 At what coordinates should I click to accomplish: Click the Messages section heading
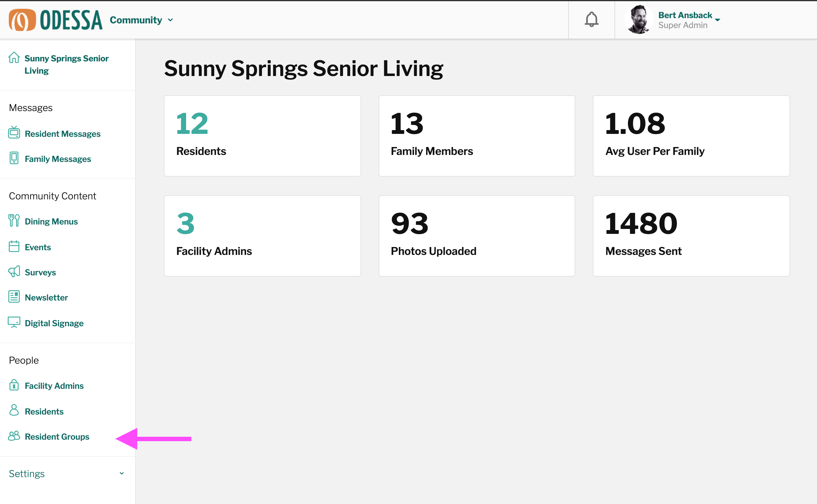tap(31, 108)
